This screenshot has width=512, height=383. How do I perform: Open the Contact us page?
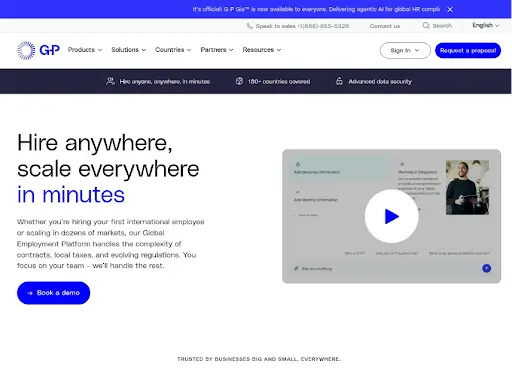(x=385, y=26)
